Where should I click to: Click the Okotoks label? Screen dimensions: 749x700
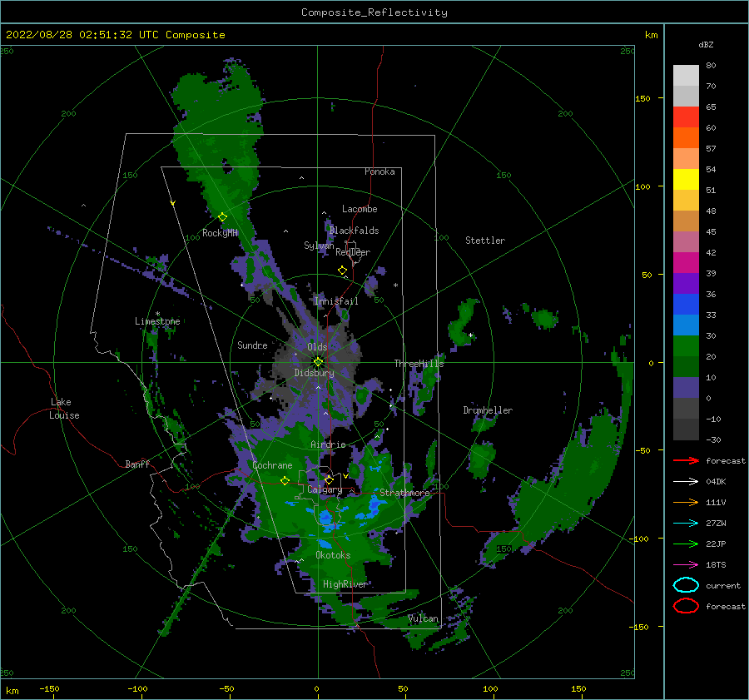pos(333,555)
